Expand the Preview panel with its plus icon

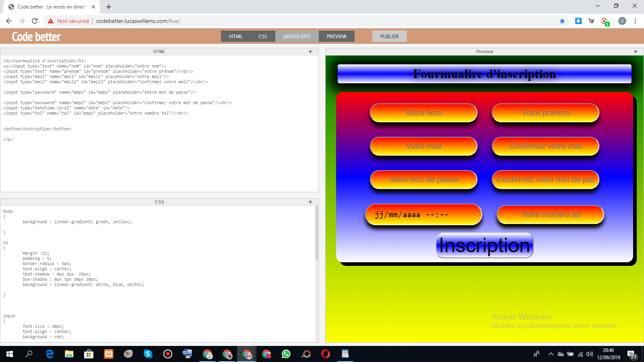click(x=636, y=51)
